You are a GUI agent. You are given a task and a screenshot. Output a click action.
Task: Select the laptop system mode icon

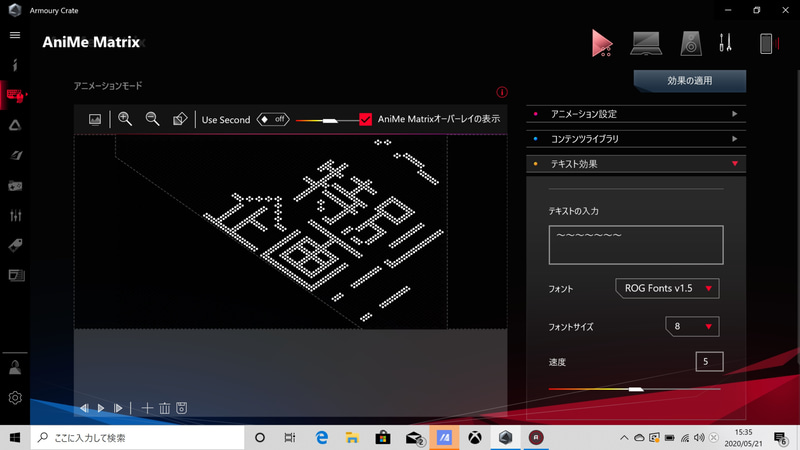coord(646,43)
